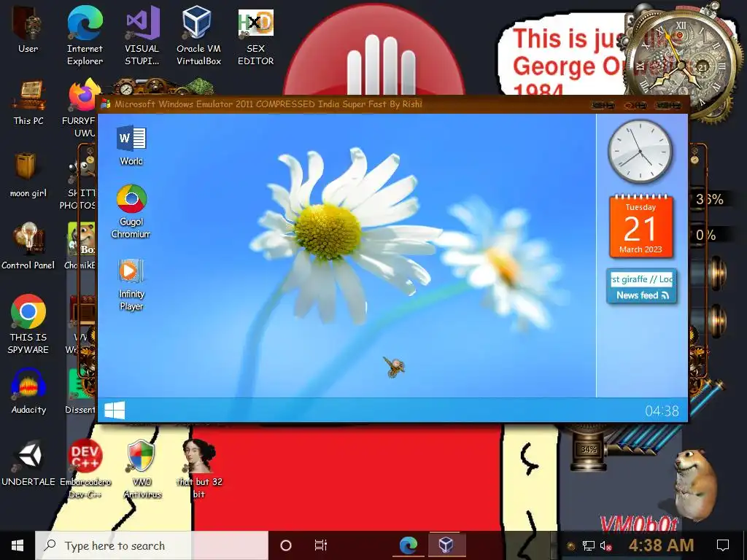Open Oracle VM VirtualBox desktop shortcut
Screen dimensions: 747x560
[x=198, y=36]
